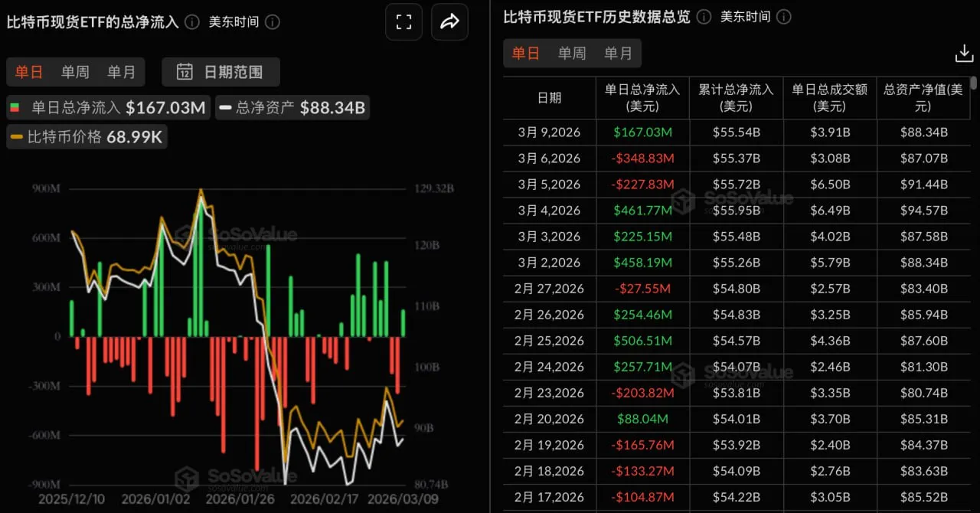
Task: Click the $254.46M inflow cell
Action: [x=642, y=315]
